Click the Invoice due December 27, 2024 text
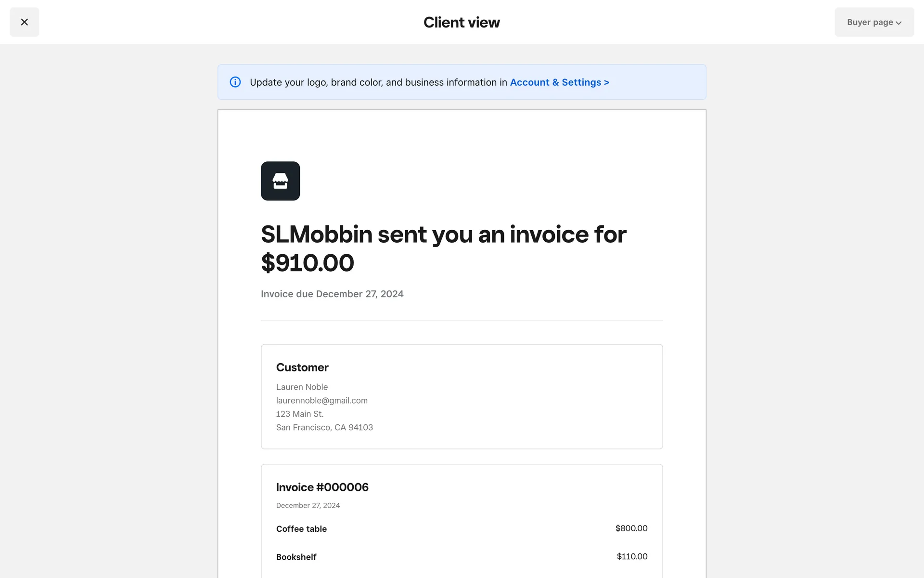Image resolution: width=924 pixels, height=578 pixels. coord(332,294)
